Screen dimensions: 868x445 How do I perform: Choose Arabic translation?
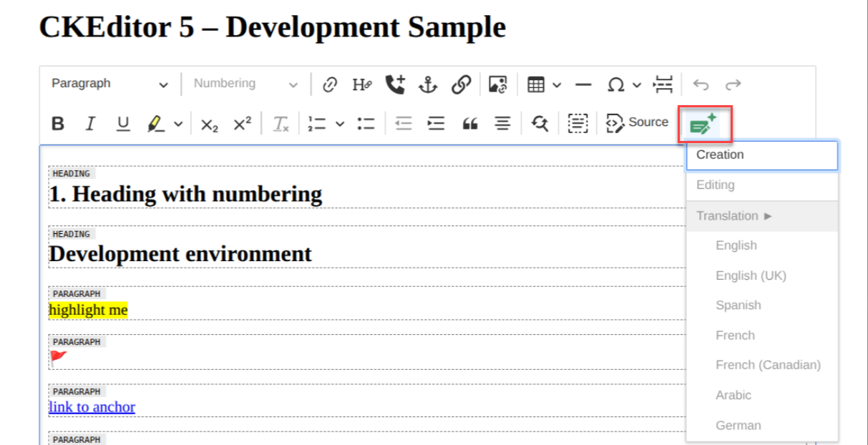(762, 395)
